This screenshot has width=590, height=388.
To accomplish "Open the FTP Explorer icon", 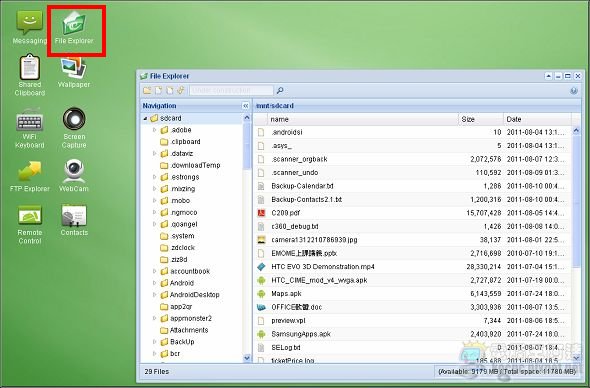I will 29,176.
